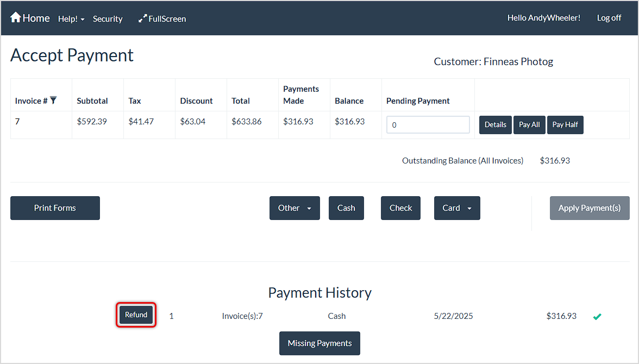Click Log off in the top bar

coord(609,17)
